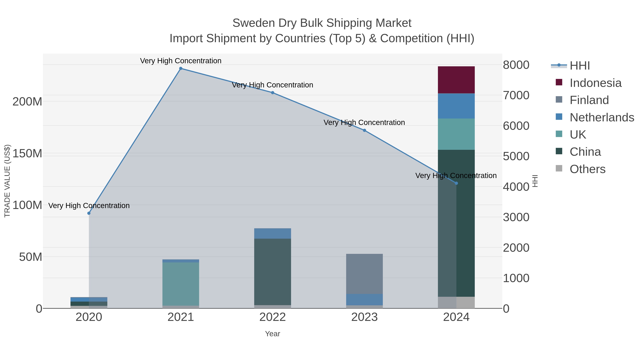The image size is (644, 362).
Task: Click the UK teal legend swatch
Action: [559, 134]
